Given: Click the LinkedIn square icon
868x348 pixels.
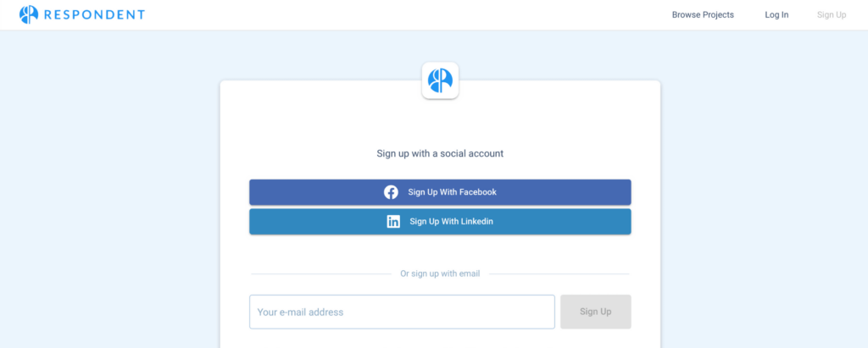Looking at the screenshot, I should click(393, 221).
